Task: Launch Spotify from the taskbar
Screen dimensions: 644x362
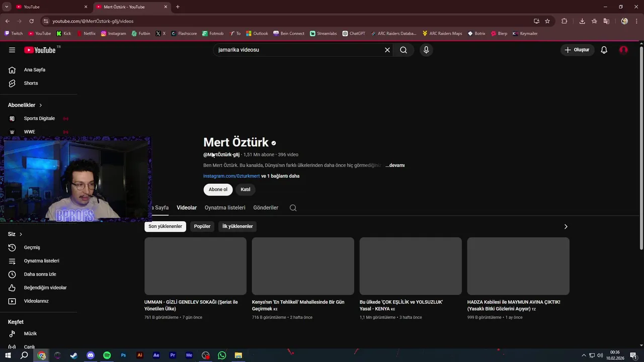Action: [x=107, y=355]
